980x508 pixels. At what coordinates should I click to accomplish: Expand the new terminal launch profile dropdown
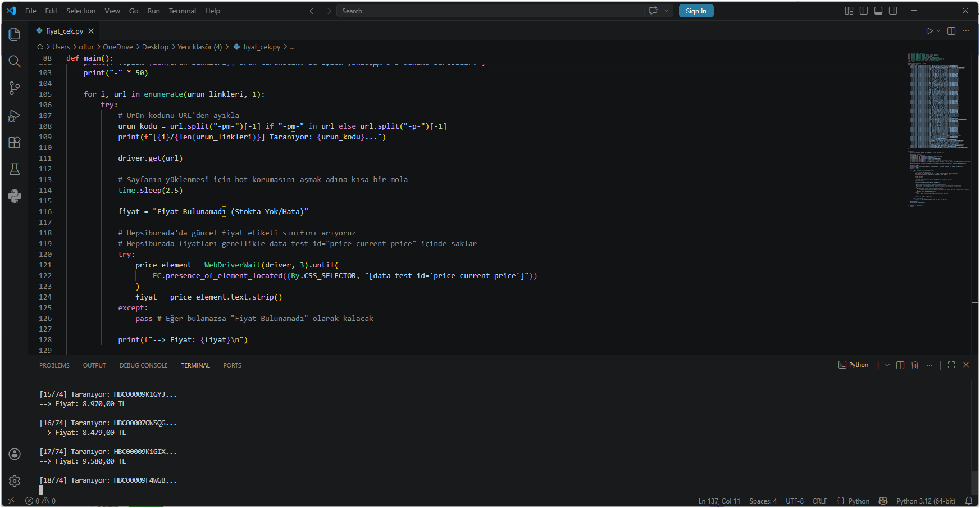pos(887,365)
